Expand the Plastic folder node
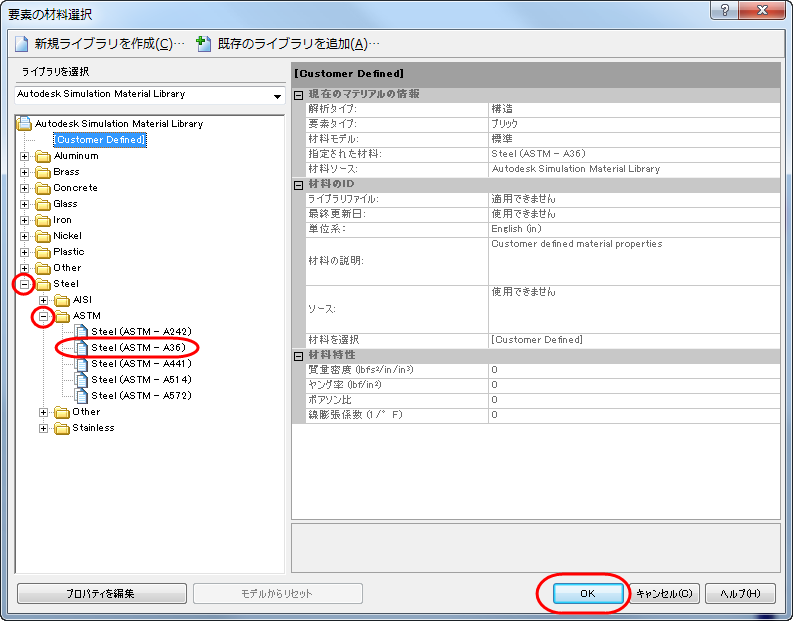This screenshot has width=793, height=621. (x=24, y=252)
